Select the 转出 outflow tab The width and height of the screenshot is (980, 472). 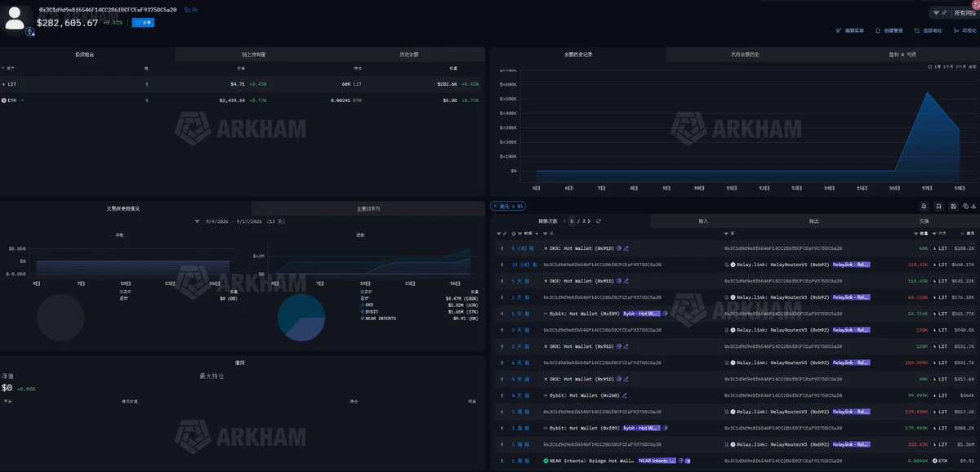(813, 220)
